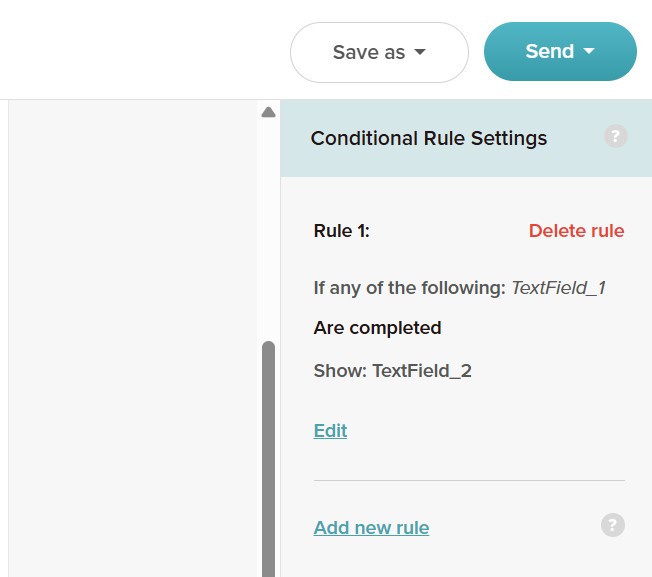Click the Send button label
Viewport: 652px width, 577px height.
point(549,51)
